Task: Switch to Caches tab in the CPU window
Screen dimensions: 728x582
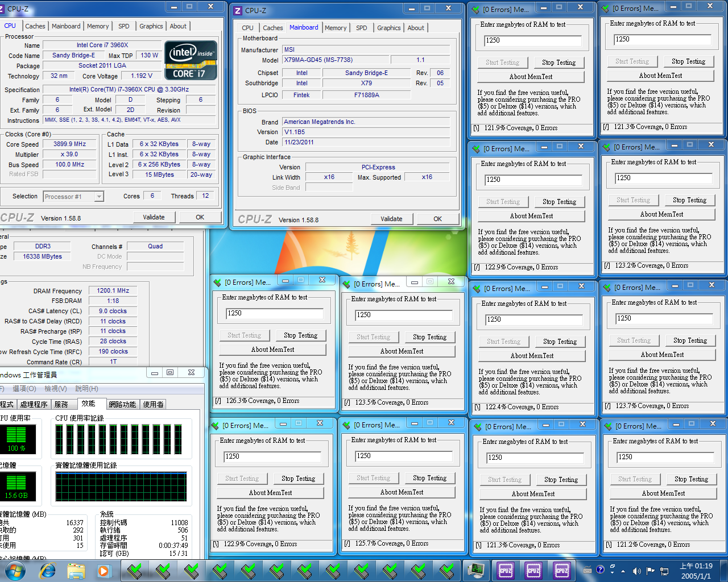Action: [x=35, y=26]
